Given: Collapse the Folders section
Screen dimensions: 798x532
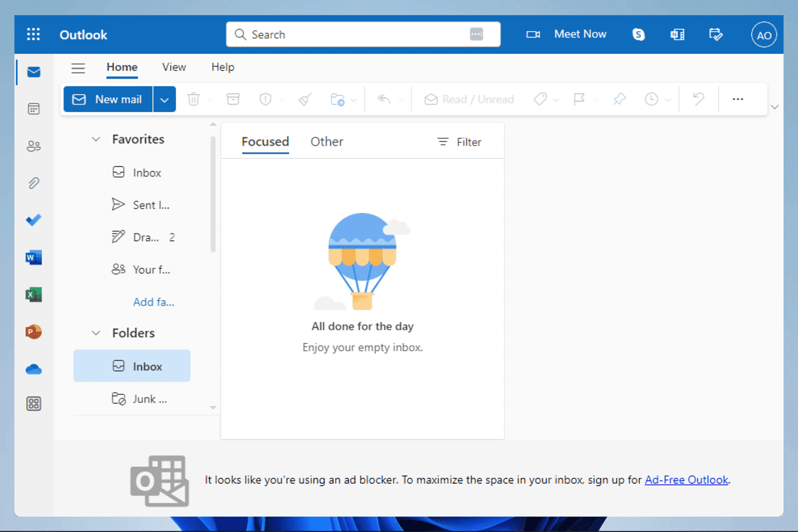Looking at the screenshot, I should click(x=96, y=332).
